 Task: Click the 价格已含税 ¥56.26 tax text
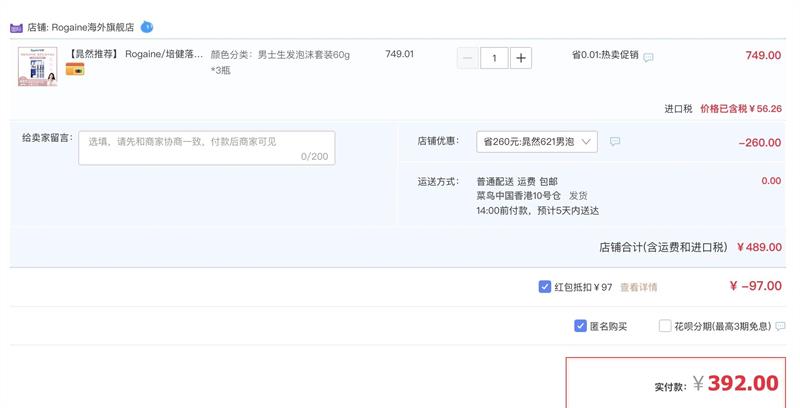(x=740, y=108)
